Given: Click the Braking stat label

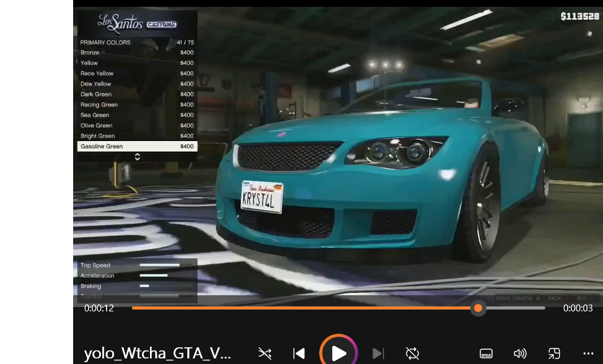Looking at the screenshot, I should coord(90,286).
